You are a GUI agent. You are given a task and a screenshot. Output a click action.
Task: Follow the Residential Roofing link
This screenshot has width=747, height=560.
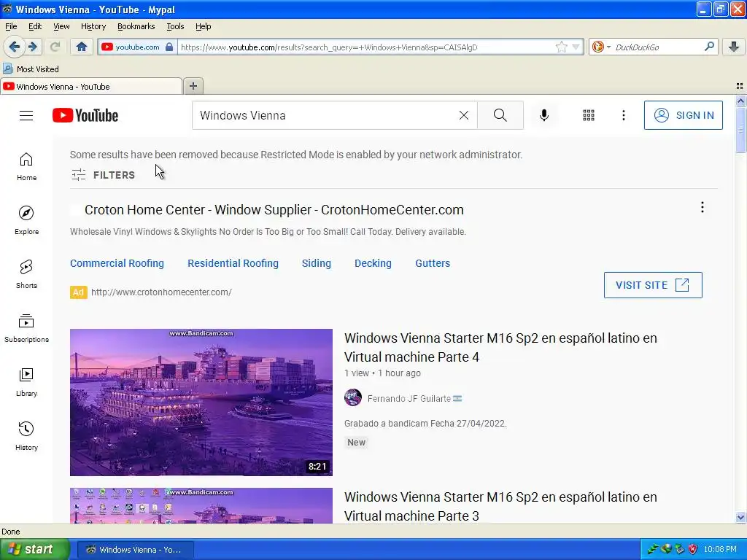(x=233, y=263)
